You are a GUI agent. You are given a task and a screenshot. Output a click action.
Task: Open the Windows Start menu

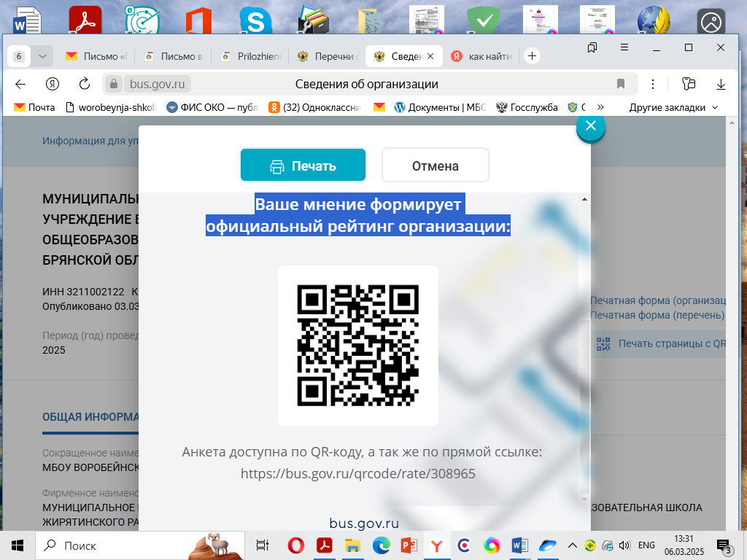18,545
